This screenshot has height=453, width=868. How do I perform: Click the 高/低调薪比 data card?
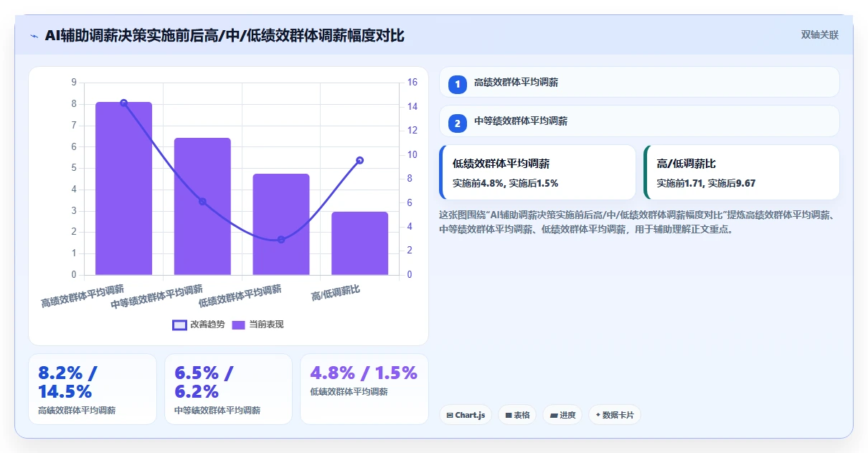741,172
